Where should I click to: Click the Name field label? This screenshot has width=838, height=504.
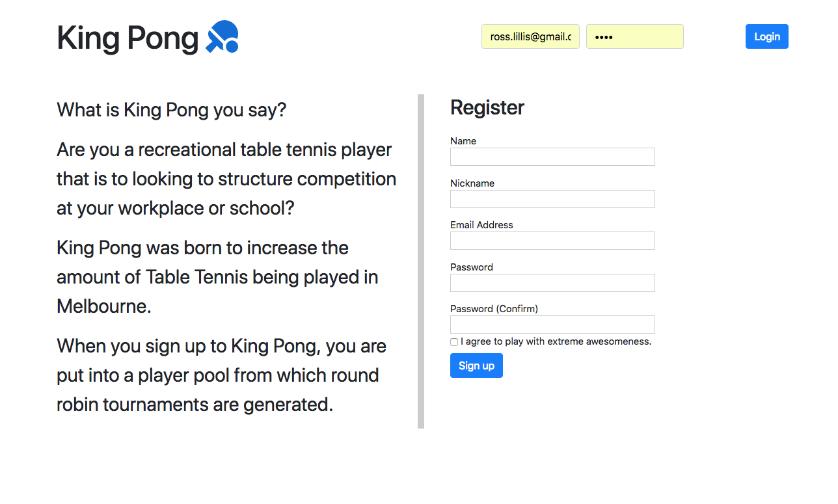(463, 141)
